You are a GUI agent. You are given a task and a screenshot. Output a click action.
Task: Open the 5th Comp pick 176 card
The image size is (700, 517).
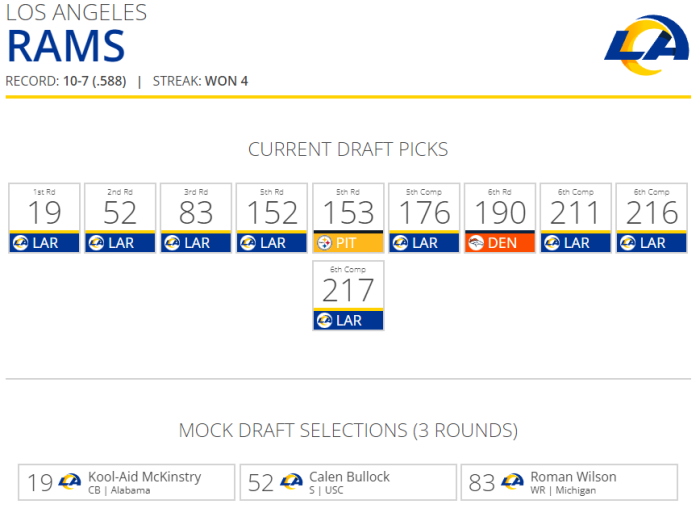425,212
